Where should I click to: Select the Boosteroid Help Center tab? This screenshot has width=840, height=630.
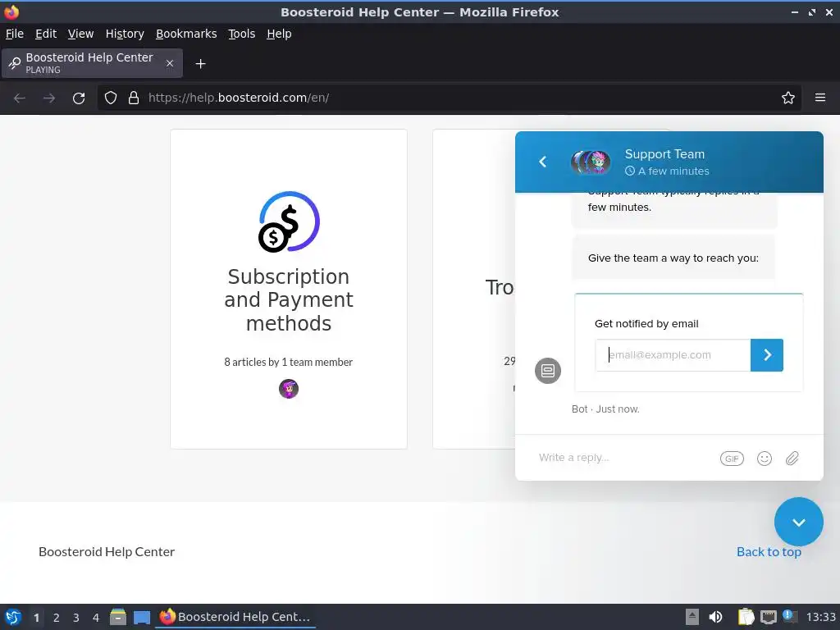92,63
